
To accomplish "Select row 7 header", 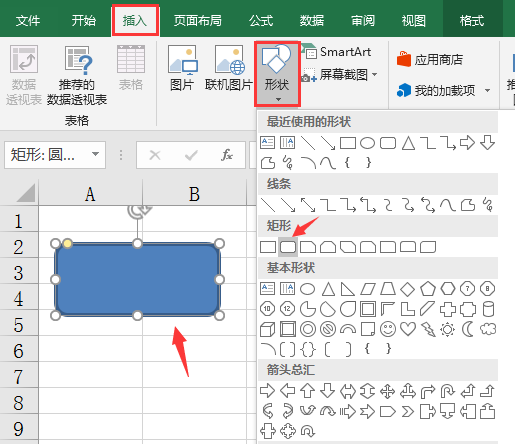I will tap(19, 377).
